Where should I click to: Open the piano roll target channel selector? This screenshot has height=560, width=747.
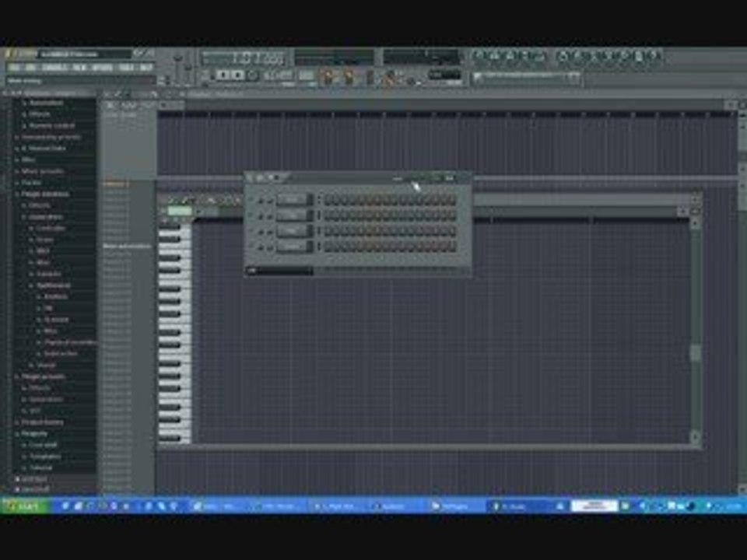(x=179, y=211)
